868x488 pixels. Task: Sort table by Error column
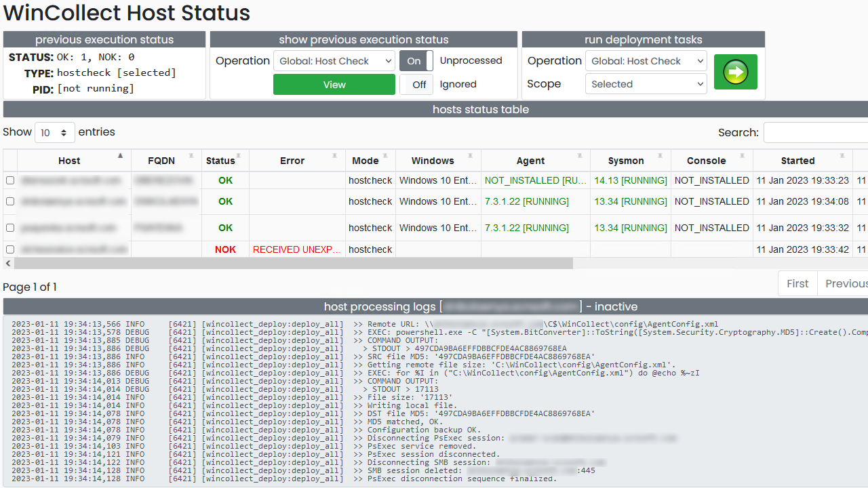click(x=292, y=161)
